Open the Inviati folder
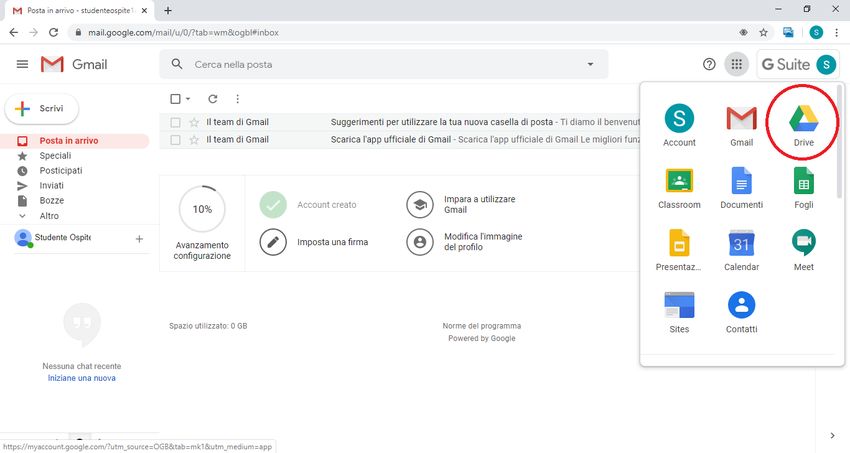This screenshot has width=850, height=453. point(51,186)
